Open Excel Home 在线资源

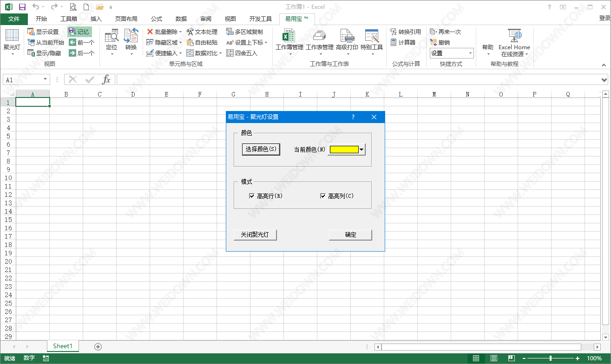[x=514, y=42]
